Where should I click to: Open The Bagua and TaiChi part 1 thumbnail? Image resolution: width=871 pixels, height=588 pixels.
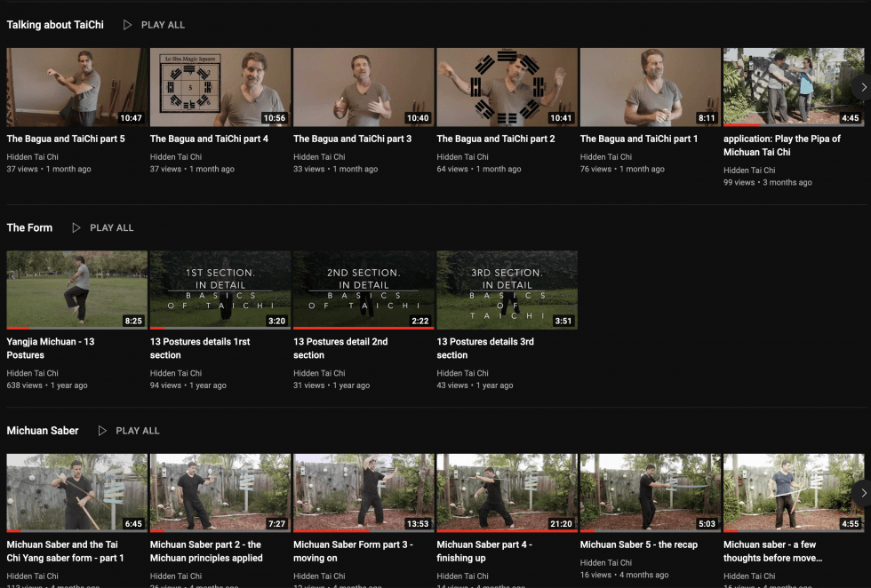(650, 87)
